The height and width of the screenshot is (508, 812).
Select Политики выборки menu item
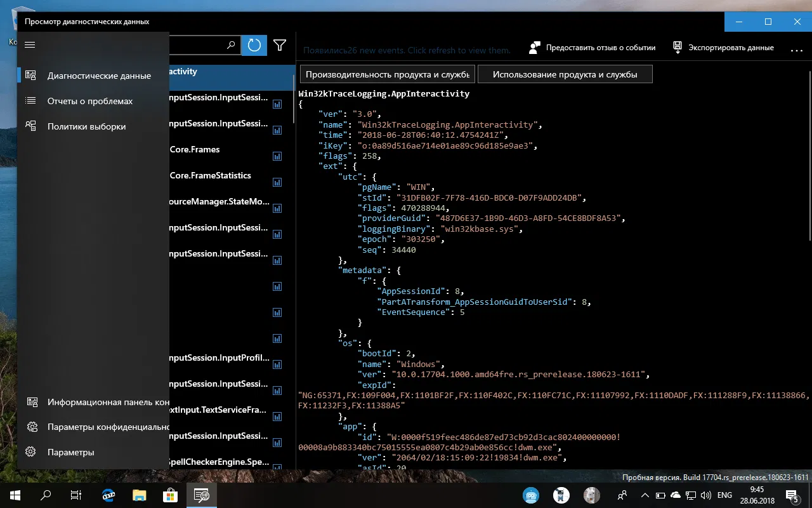pyautogui.click(x=86, y=126)
